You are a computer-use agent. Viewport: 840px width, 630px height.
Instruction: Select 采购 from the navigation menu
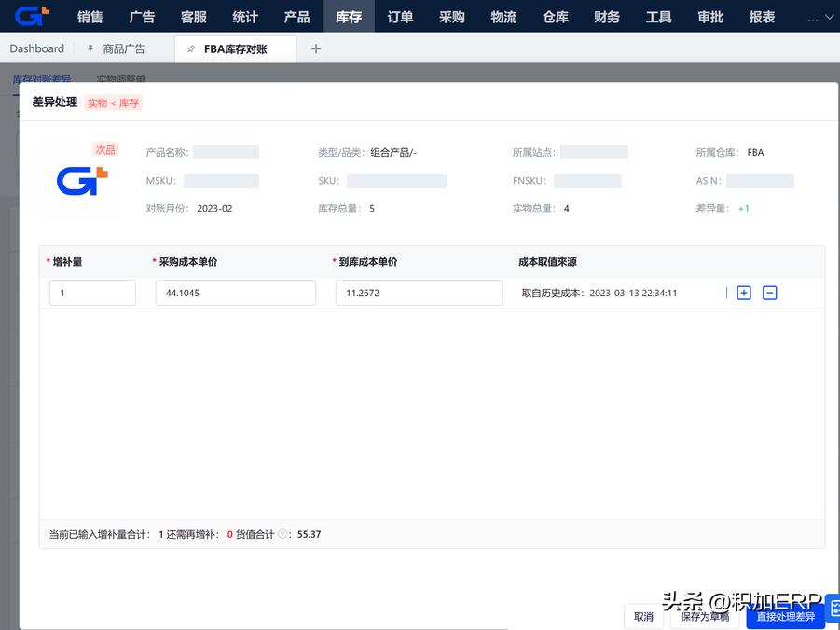click(x=451, y=16)
